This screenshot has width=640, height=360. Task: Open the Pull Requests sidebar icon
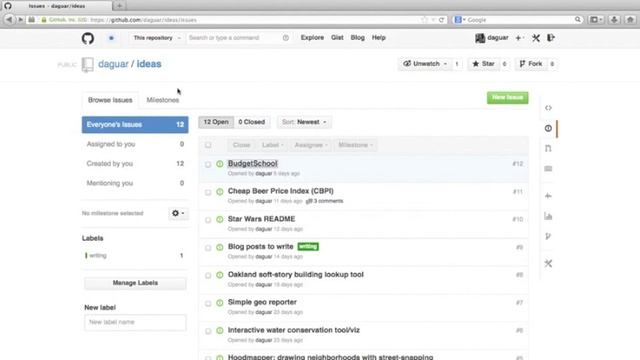click(548, 148)
